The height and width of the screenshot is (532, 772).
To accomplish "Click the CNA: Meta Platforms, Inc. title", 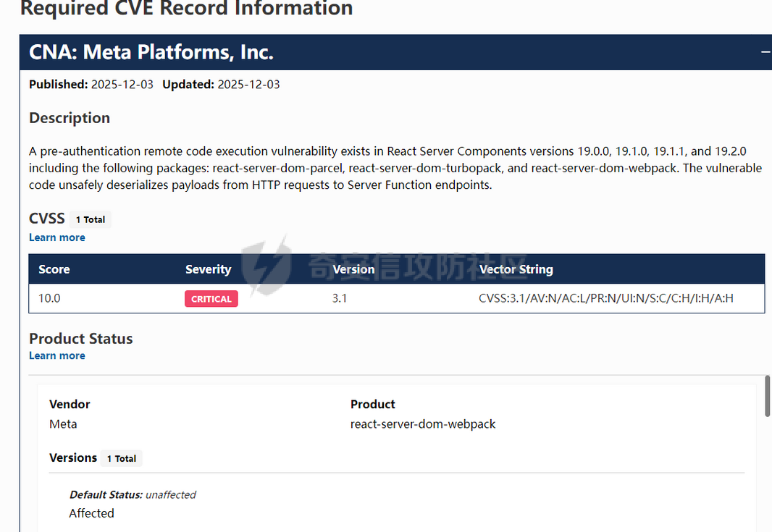I will click(151, 52).
